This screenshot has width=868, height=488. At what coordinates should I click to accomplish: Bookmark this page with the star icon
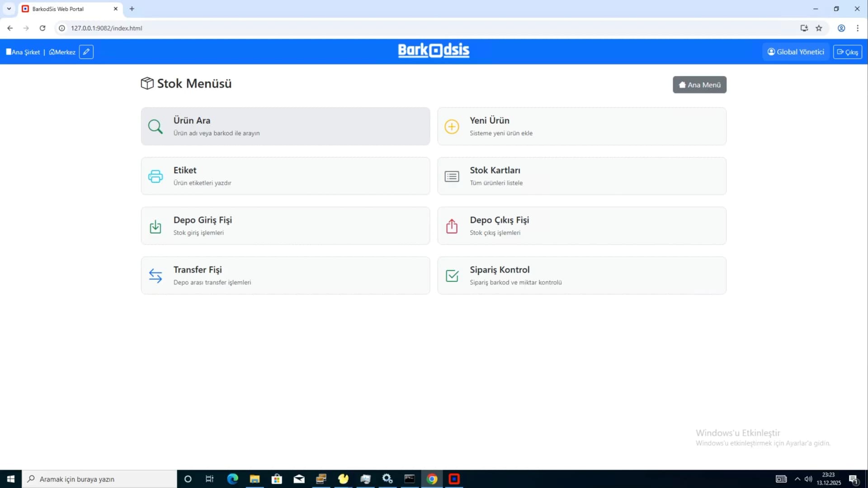click(819, 28)
